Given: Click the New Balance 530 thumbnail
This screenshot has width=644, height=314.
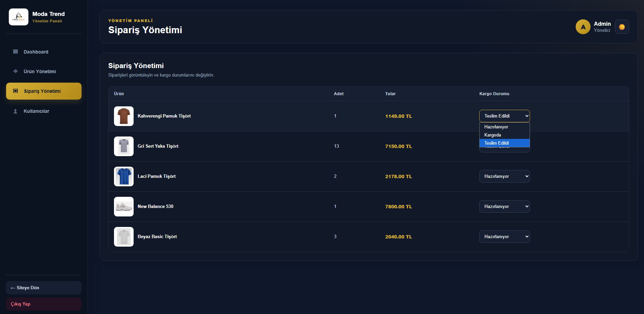Looking at the screenshot, I should click(x=124, y=207).
